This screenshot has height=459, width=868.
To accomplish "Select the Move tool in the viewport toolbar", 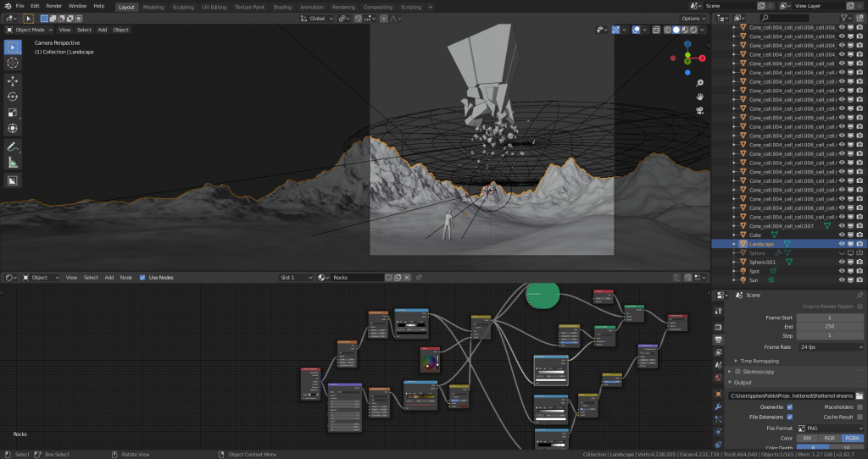I will pos(13,80).
